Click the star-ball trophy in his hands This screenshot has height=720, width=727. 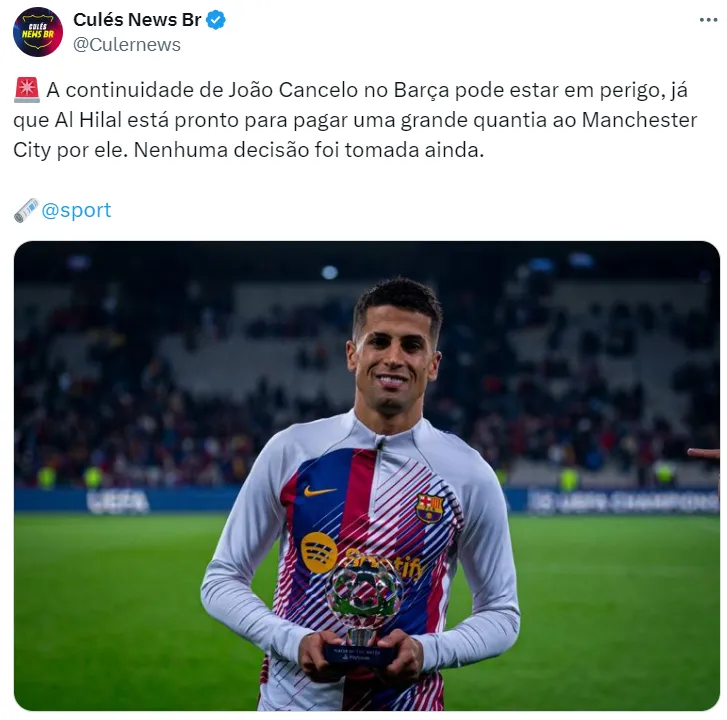pyautogui.click(x=364, y=590)
